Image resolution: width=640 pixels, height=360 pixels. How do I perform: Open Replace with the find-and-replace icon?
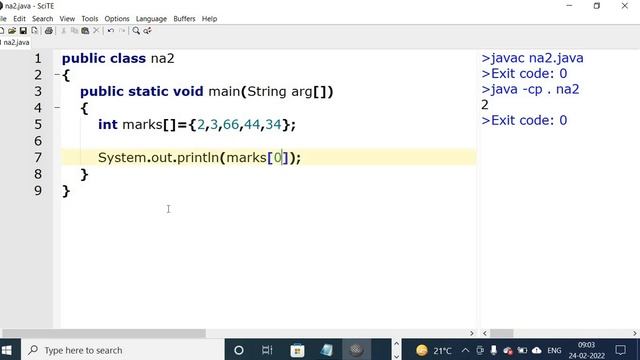tap(147, 31)
